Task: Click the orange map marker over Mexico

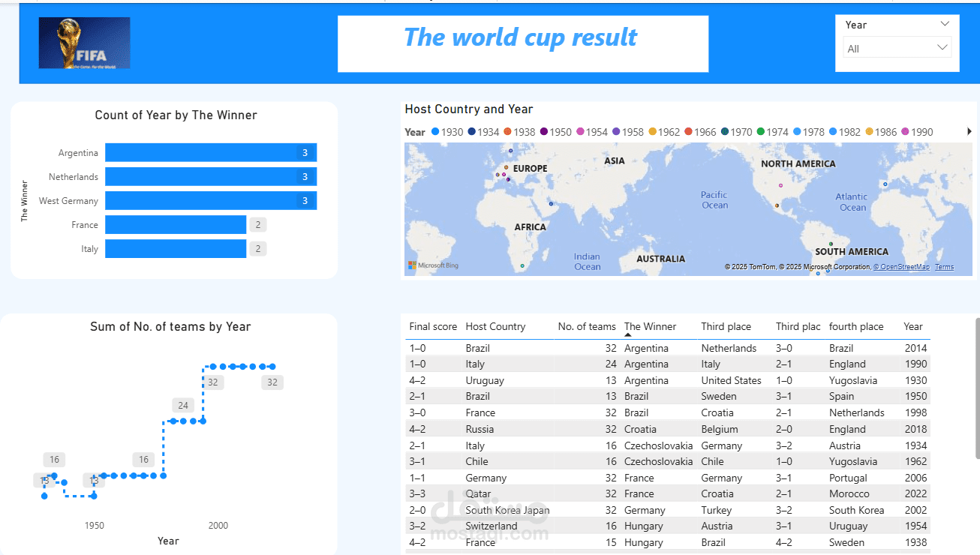Action: (x=777, y=205)
